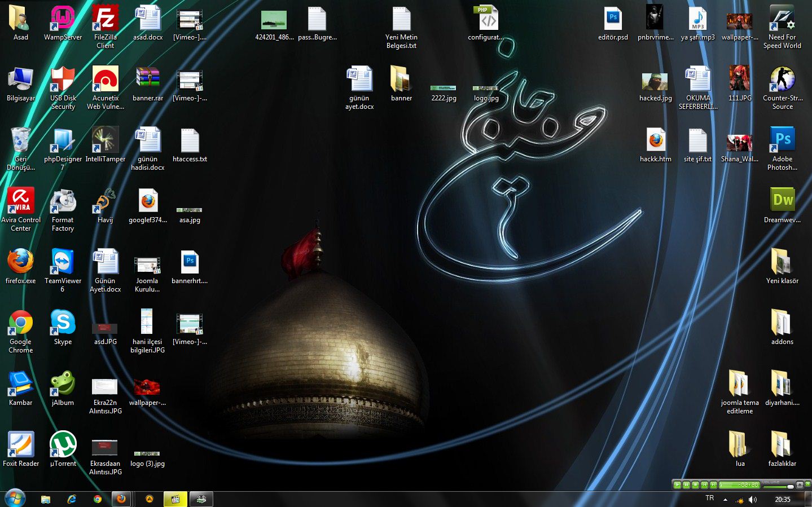Select the configuration PHP file icon
Viewport: 812px width, 507px height.
[486, 23]
